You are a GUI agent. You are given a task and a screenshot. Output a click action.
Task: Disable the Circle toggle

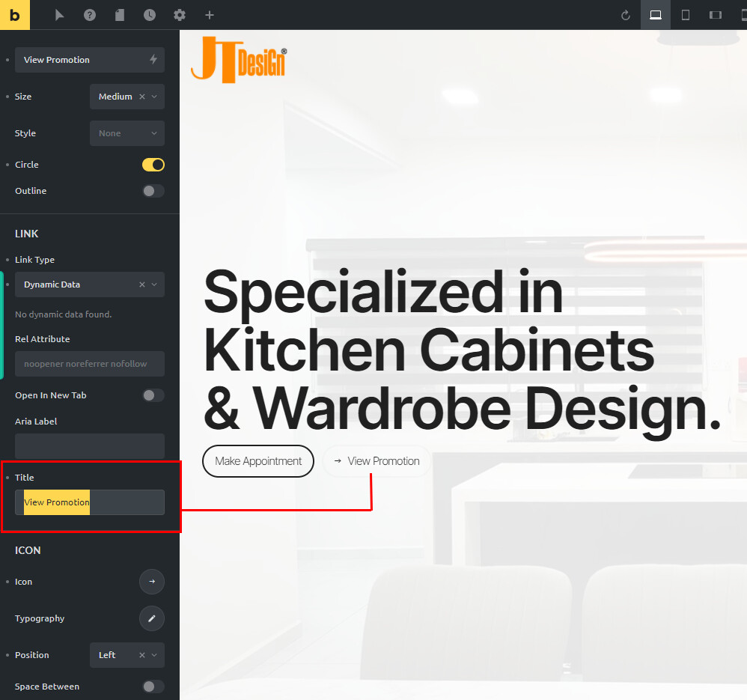click(153, 165)
